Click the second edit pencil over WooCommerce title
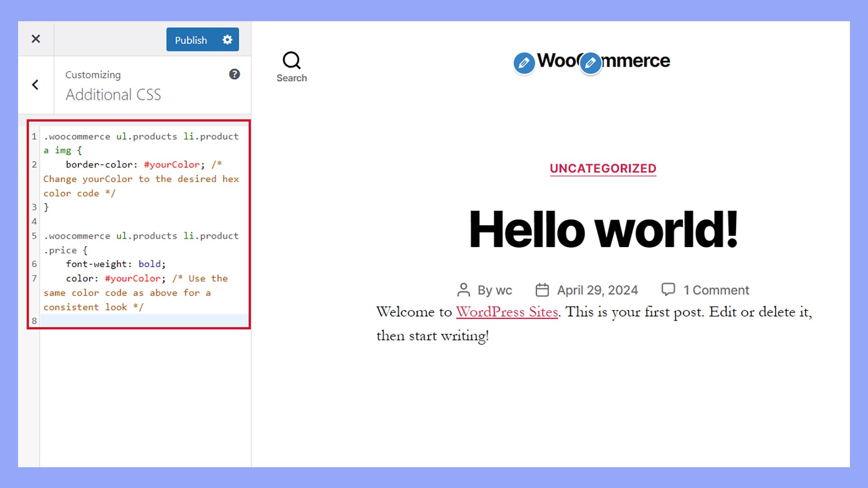 [x=590, y=63]
